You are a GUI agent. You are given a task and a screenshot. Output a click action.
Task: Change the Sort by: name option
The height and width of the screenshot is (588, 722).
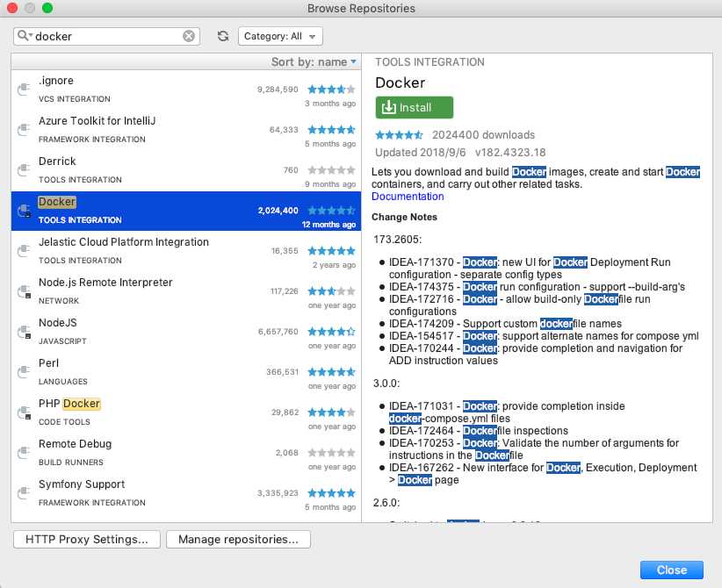[x=314, y=61]
